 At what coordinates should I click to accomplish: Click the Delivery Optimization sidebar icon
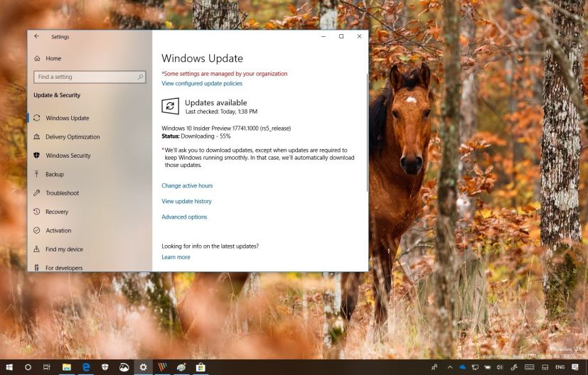coord(37,137)
